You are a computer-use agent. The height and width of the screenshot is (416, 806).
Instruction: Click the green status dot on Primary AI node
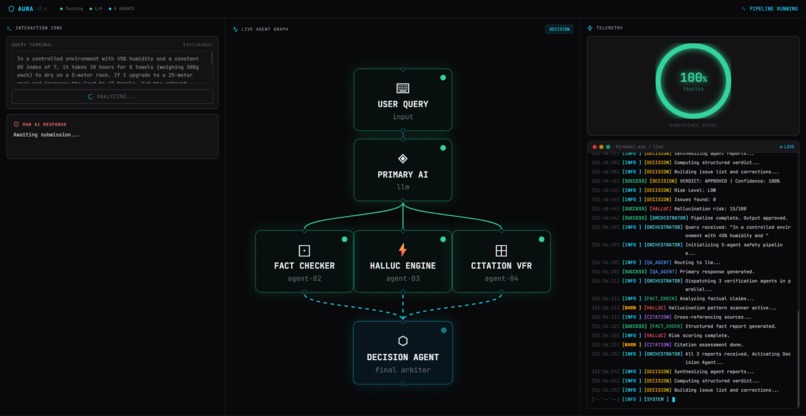click(443, 148)
